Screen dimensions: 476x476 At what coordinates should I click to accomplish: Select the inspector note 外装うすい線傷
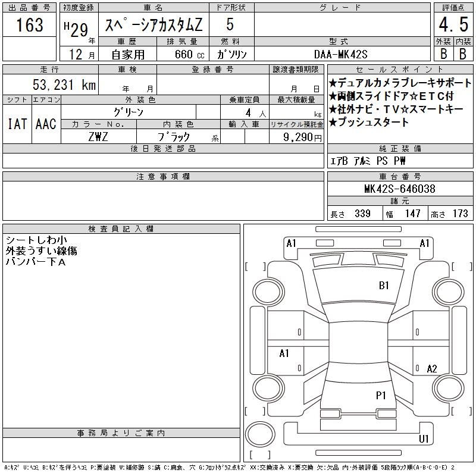tap(41, 250)
